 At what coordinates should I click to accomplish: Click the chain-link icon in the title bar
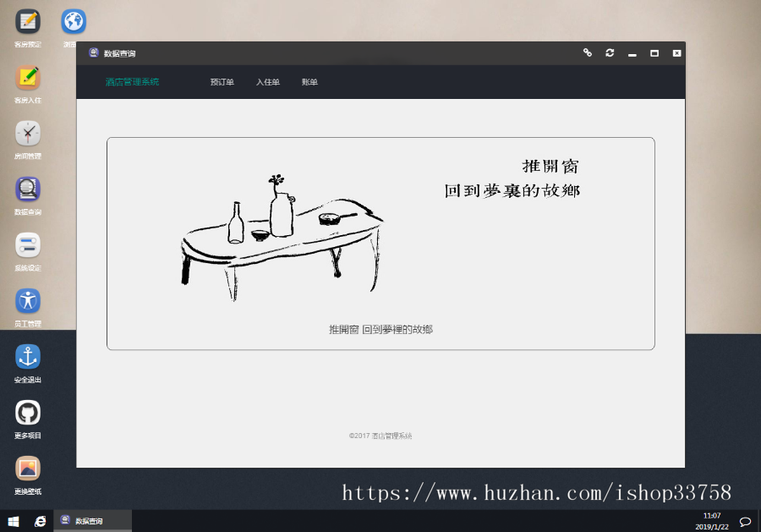588,52
